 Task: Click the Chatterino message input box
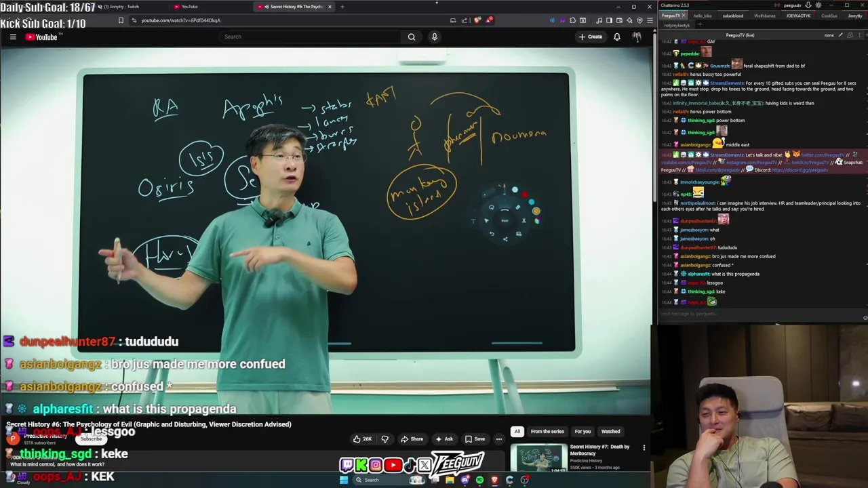(761, 314)
